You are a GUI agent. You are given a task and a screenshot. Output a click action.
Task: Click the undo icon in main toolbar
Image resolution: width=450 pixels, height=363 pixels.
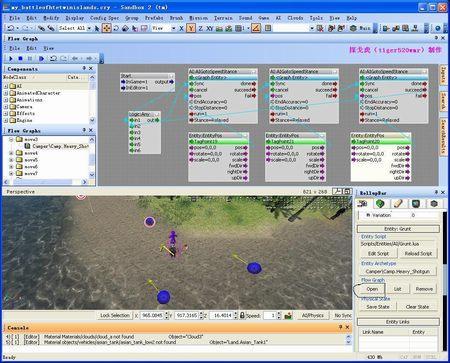tap(11, 28)
